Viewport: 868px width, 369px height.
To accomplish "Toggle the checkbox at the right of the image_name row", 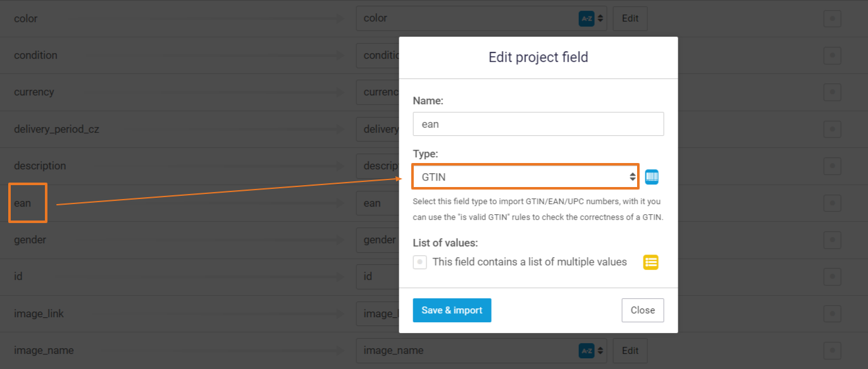I will (832, 350).
